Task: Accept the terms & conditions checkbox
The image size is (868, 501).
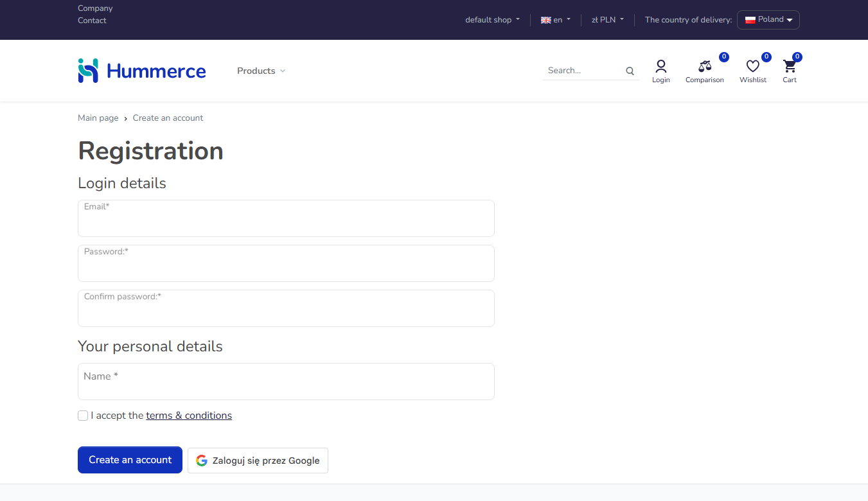Action: click(x=83, y=416)
